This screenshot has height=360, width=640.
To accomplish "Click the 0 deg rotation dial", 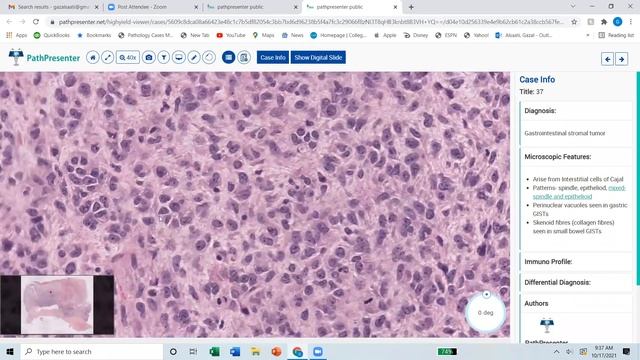I will click(486, 313).
